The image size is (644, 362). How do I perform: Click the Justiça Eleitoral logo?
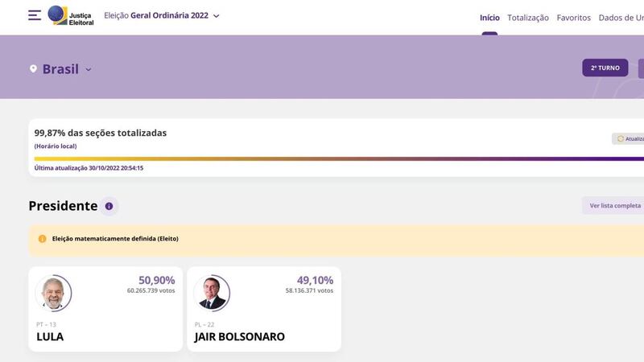coord(71,15)
